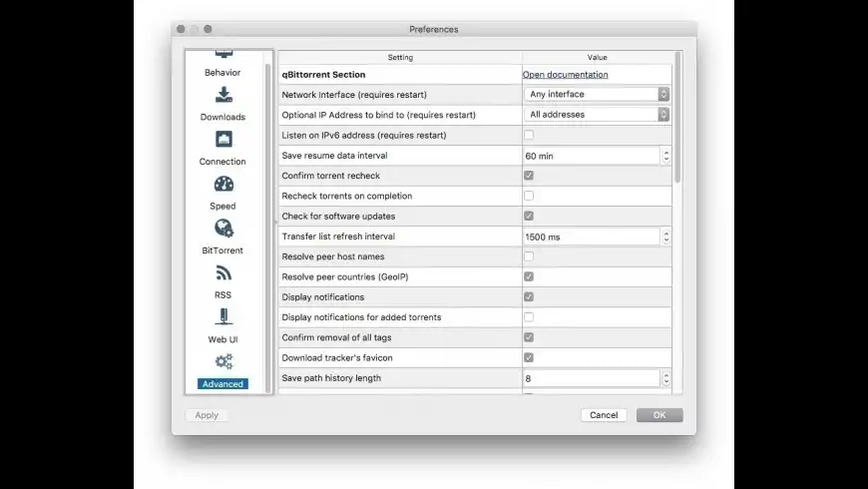
Task: Select 'Network Interface (requires restart)' label
Action: click(x=354, y=95)
